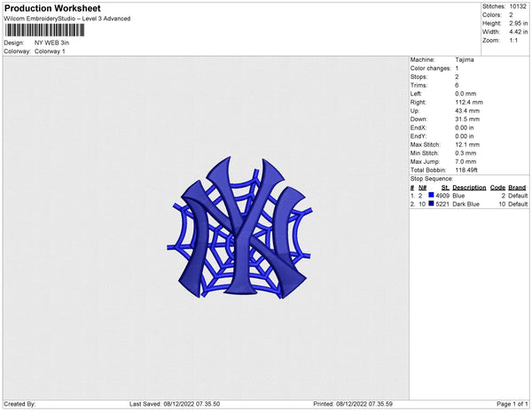Click the 'Brand' column header
This screenshot has height=411, width=532.
click(x=517, y=188)
